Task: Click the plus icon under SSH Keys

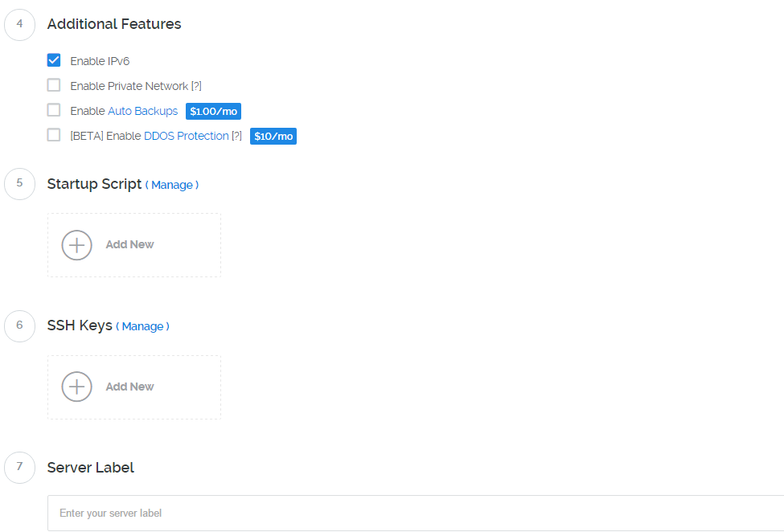Action: 77,387
